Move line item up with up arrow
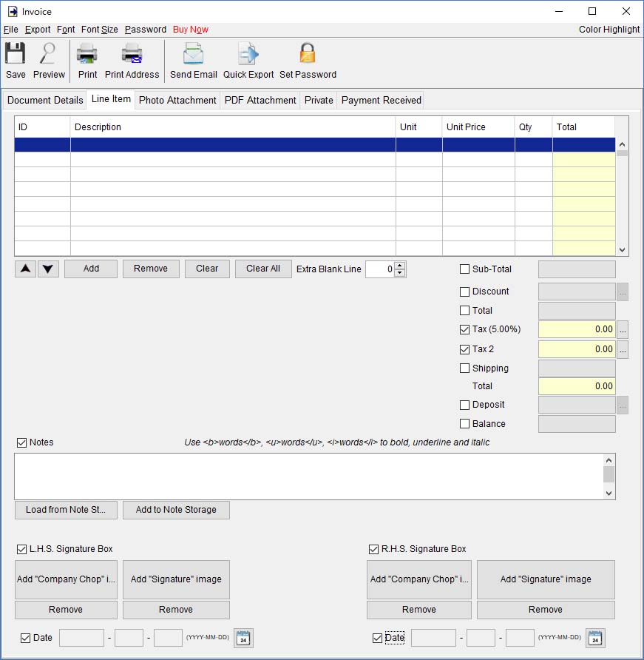 pos(25,269)
